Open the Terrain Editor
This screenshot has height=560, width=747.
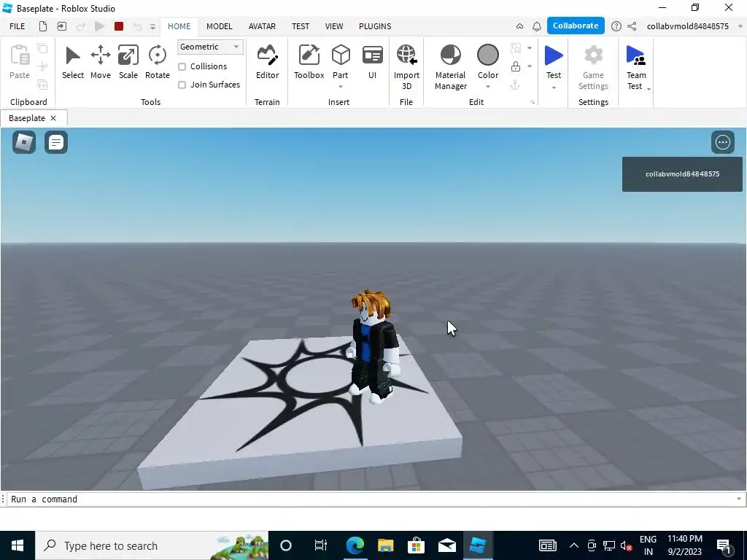coord(267,62)
